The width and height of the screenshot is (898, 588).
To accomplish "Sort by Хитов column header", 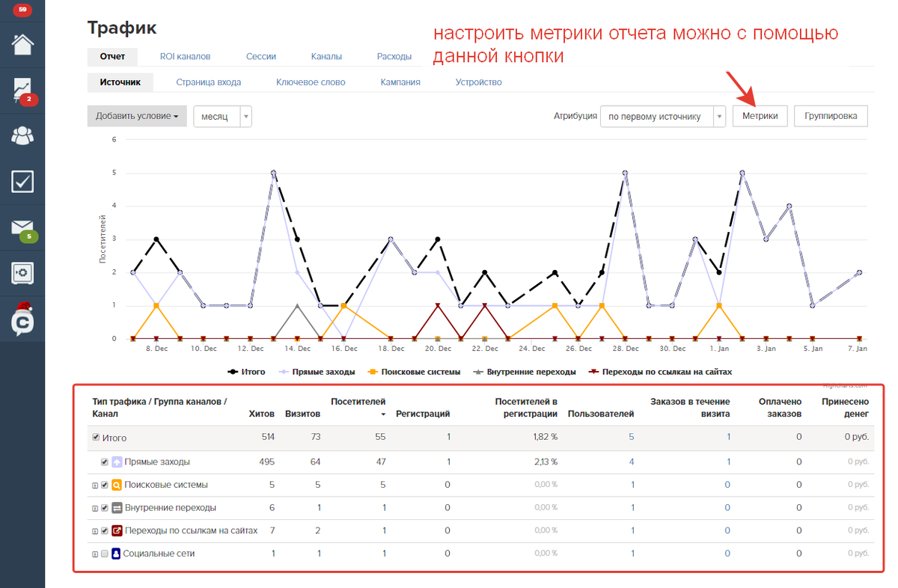I will click(x=261, y=414).
